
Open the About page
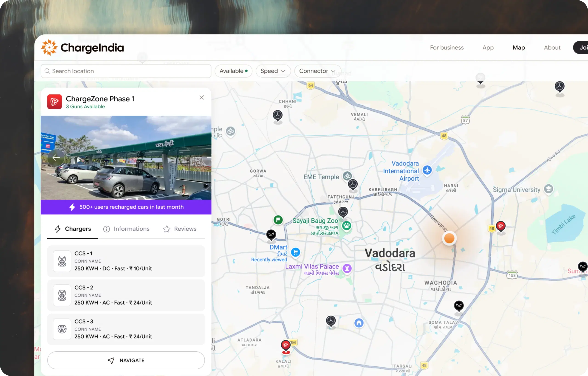(x=552, y=47)
